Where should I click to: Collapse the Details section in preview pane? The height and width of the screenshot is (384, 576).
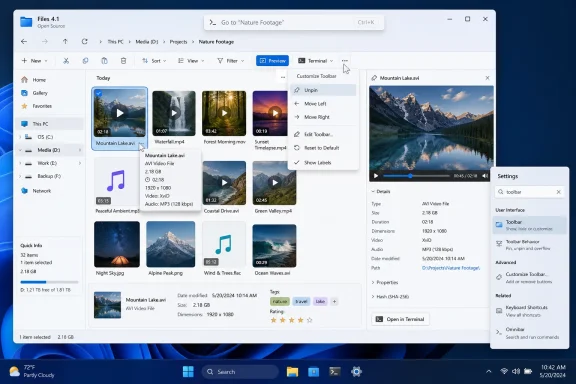click(x=381, y=191)
